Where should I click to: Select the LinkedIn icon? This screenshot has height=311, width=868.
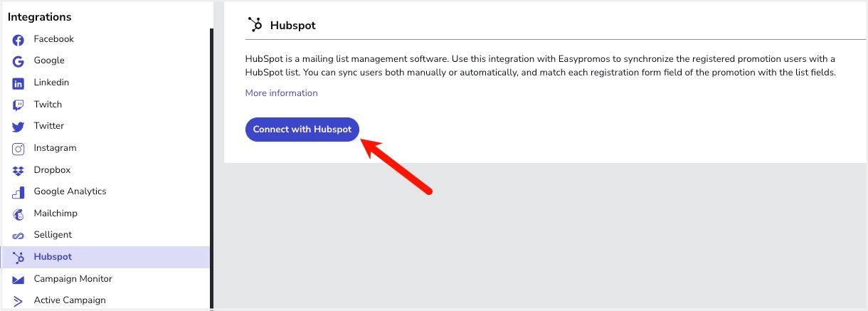(18, 83)
